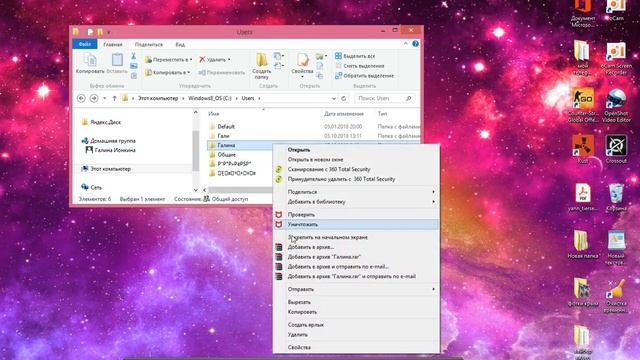Click the navigation pane vertical scrollbar thumb
The height and width of the screenshot is (360, 640).
(196, 150)
